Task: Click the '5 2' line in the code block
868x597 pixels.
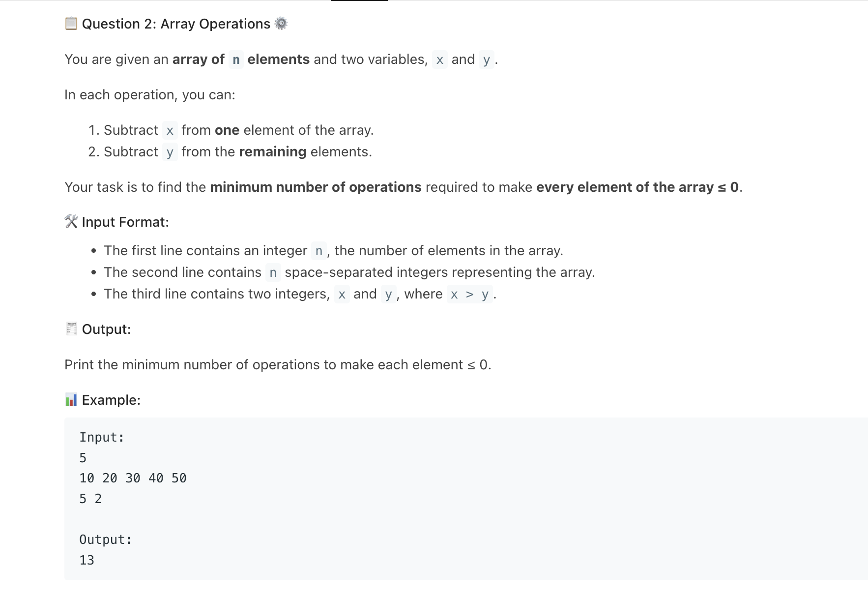Action: pyautogui.click(x=90, y=499)
